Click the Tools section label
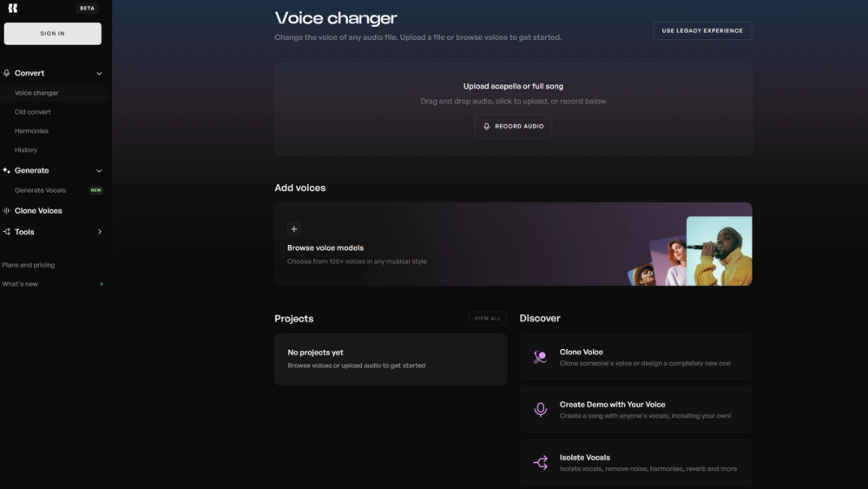The width and height of the screenshot is (868, 489). coord(24,232)
